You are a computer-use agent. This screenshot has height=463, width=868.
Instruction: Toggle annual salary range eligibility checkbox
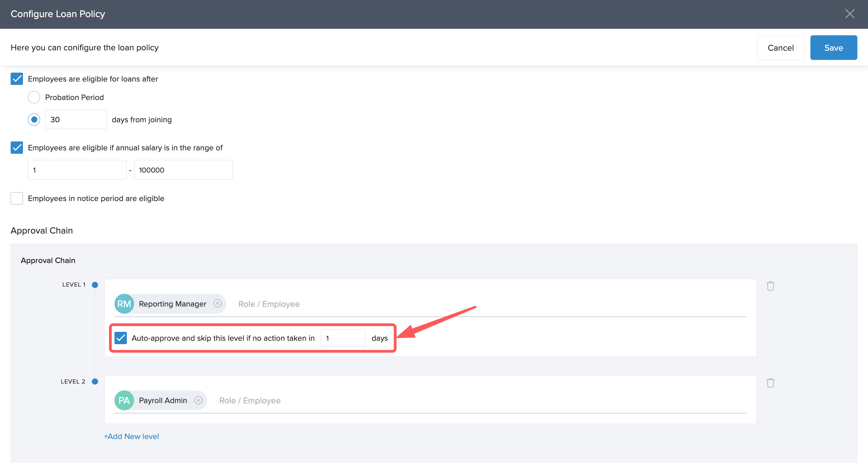point(17,148)
